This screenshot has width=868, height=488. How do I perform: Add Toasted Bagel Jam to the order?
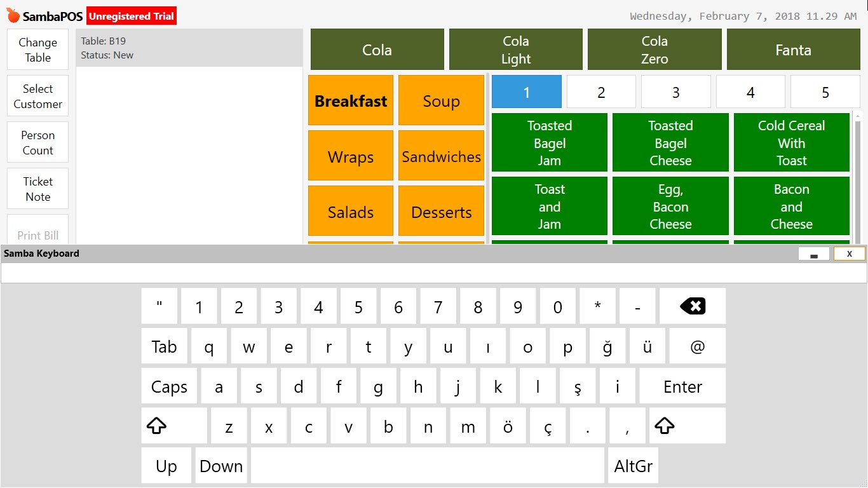[x=549, y=142]
